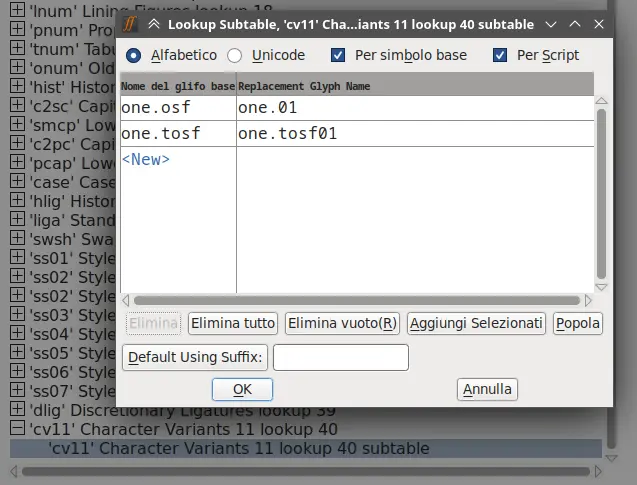The width and height of the screenshot is (637, 485).
Task: Expand the 'pcap' lookup in the background list
Action: coord(17,162)
